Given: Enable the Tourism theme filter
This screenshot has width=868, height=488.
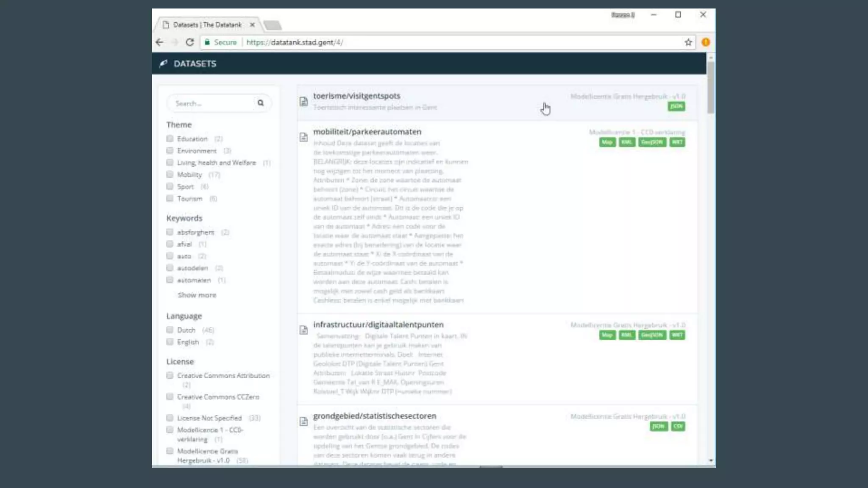Looking at the screenshot, I should click(170, 198).
